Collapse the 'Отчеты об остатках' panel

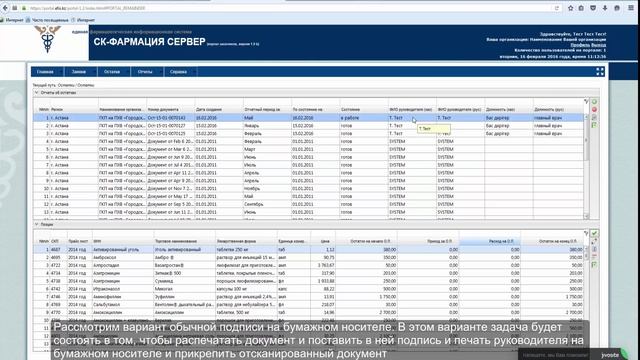click(x=36, y=93)
